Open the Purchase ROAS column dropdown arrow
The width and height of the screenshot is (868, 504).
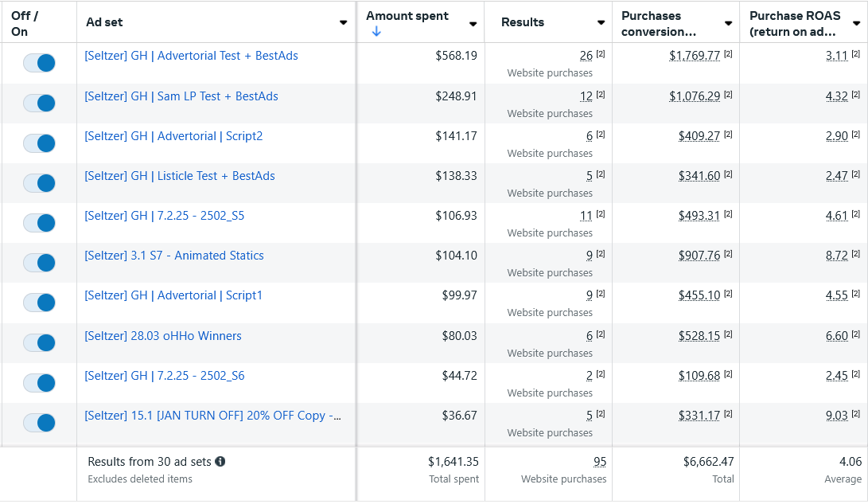coord(856,23)
